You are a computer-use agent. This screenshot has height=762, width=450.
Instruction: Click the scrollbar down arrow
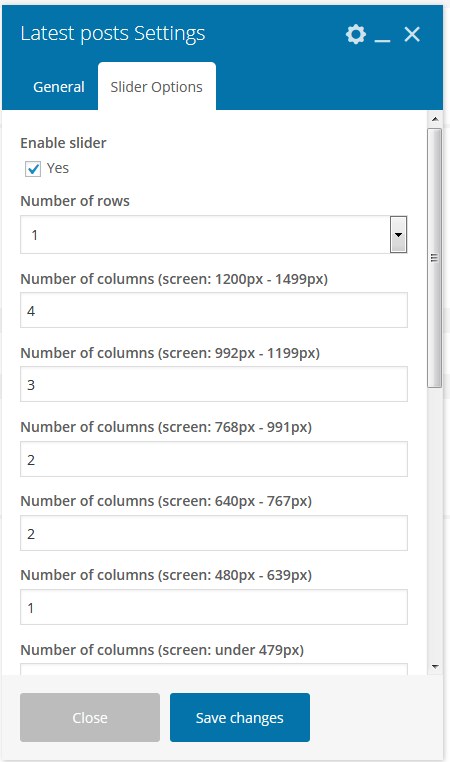435,667
